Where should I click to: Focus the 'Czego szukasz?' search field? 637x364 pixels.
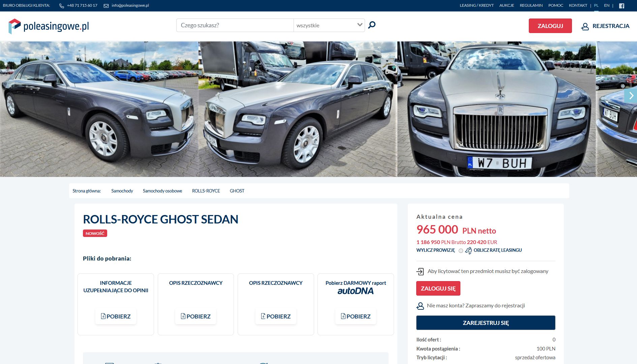[x=235, y=25]
